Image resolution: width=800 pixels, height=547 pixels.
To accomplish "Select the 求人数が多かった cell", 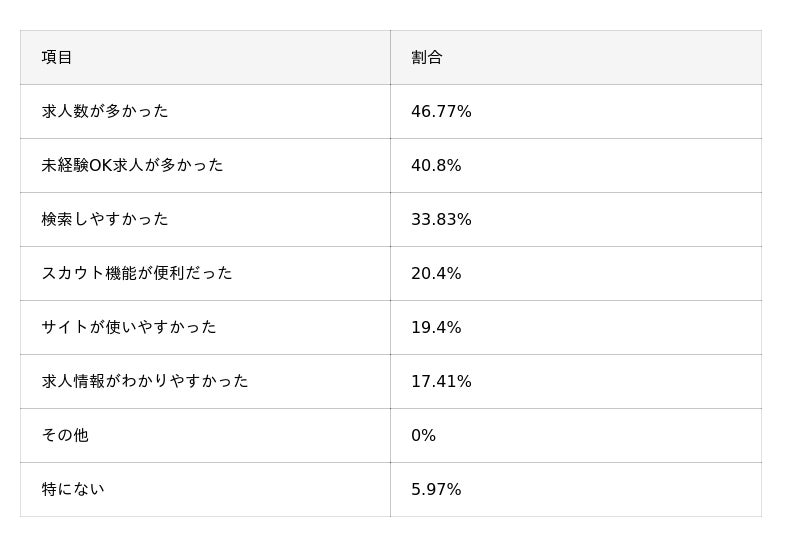I will point(105,112).
